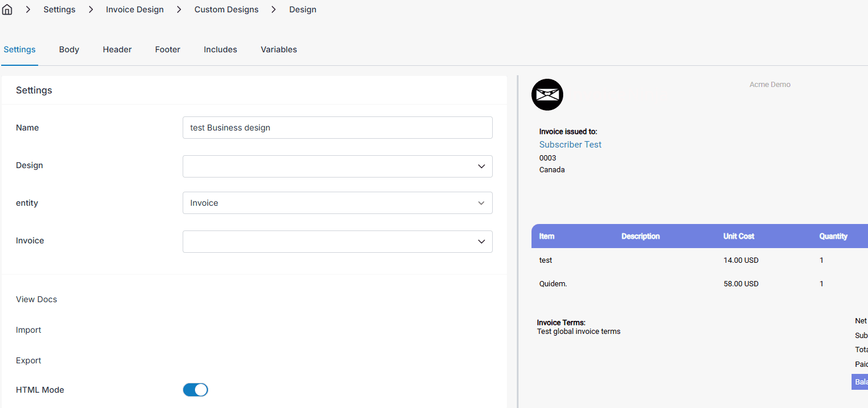
Task: Click the 14.00 USD cell
Action: 741,260
